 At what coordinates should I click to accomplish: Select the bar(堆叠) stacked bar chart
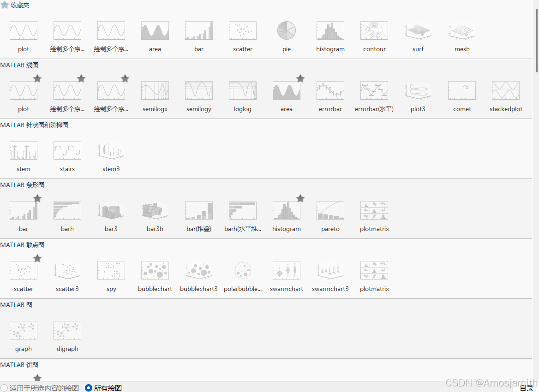click(199, 211)
